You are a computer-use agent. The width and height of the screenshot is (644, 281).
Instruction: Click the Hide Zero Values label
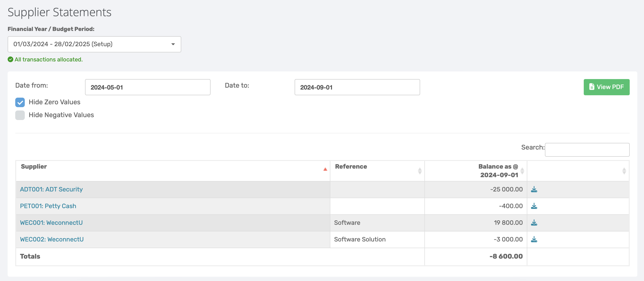(x=55, y=102)
